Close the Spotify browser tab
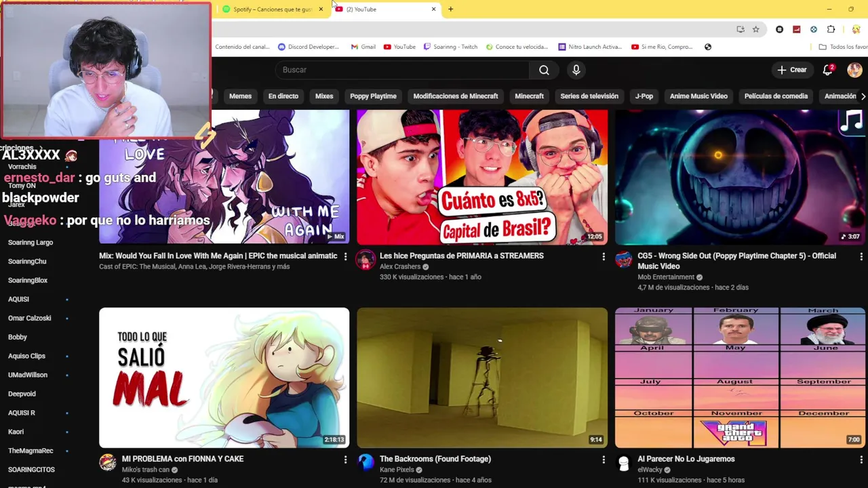Image resolution: width=868 pixels, height=488 pixels. coord(321,9)
